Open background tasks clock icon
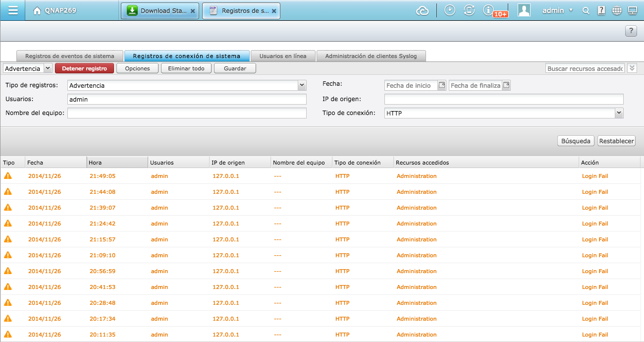644x342 pixels. (450, 10)
